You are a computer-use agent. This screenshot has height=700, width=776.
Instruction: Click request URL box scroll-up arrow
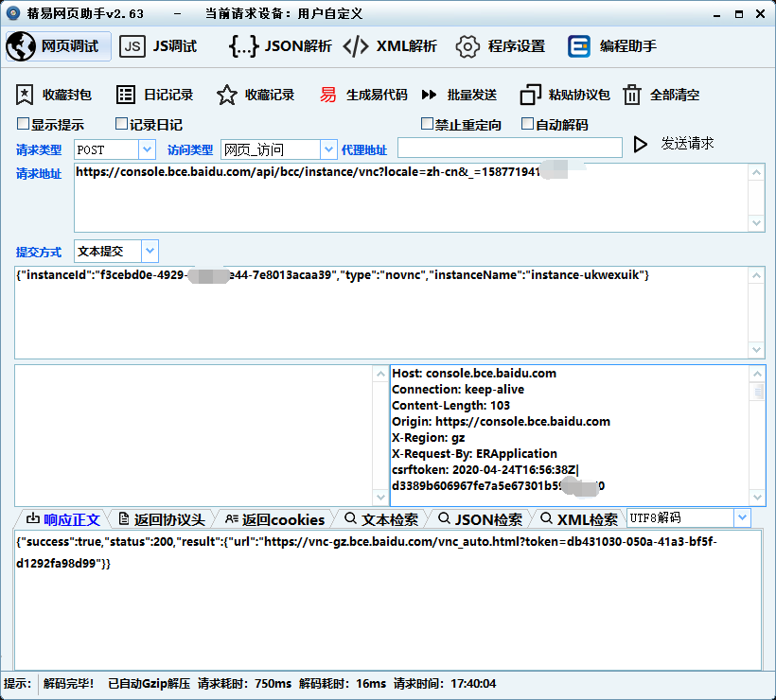click(756, 173)
